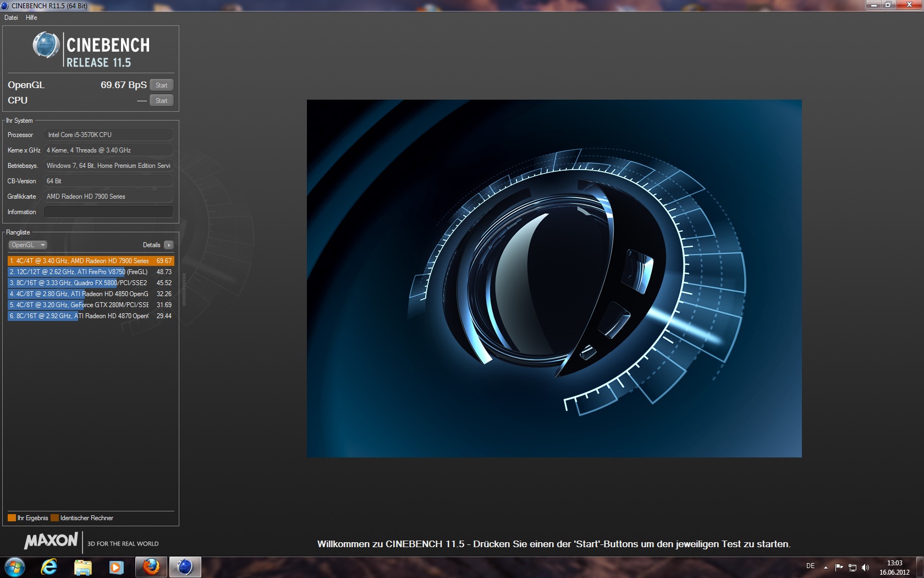The image size is (924, 578).
Task: Click the Cinebench globe logo icon
Action: click(46, 45)
